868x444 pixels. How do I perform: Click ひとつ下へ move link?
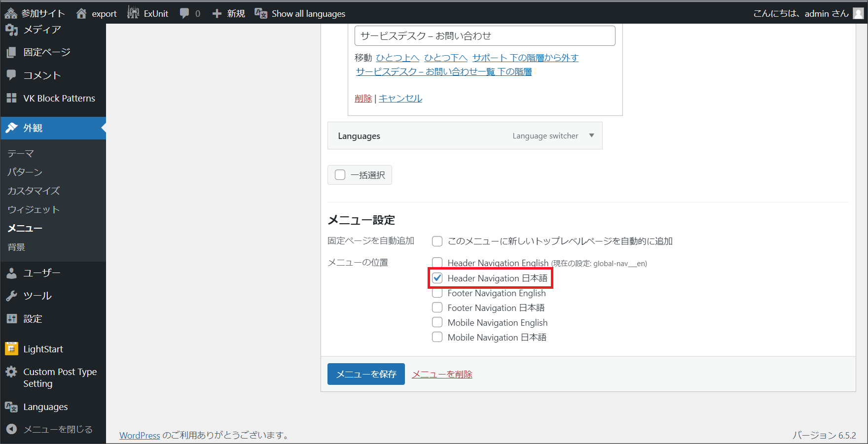point(446,58)
